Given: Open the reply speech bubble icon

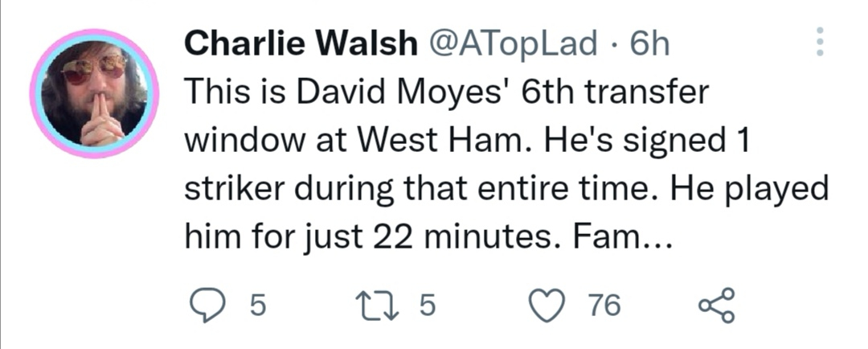Looking at the screenshot, I should pyautogui.click(x=207, y=306).
